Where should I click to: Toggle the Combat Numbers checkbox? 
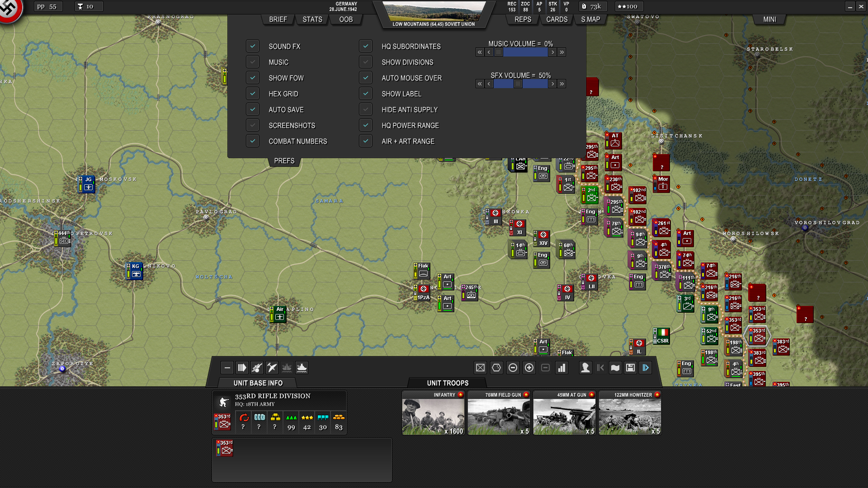(x=253, y=141)
